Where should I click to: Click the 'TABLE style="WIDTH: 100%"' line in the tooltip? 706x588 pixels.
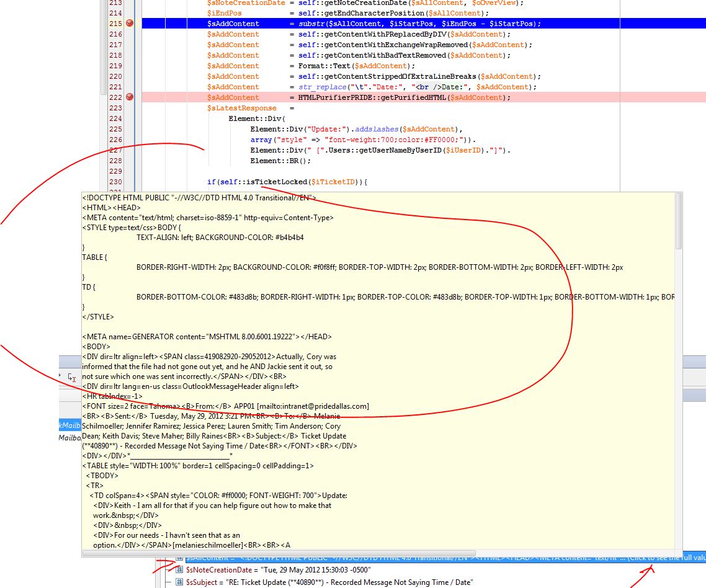[198, 466]
